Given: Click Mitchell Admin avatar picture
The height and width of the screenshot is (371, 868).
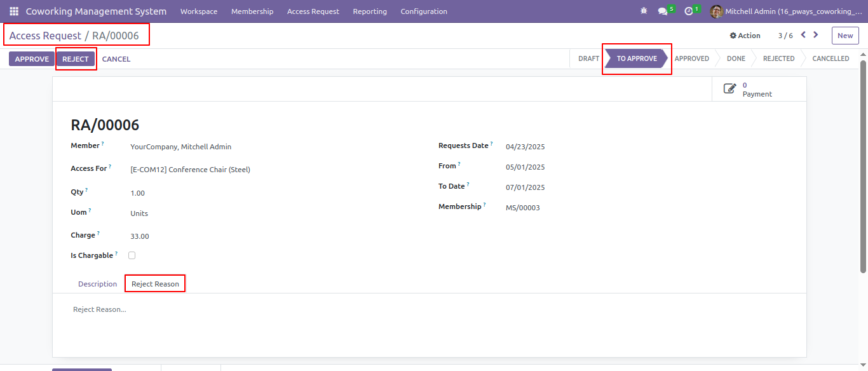Looking at the screenshot, I should pyautogui.click(x=716, y=11).
